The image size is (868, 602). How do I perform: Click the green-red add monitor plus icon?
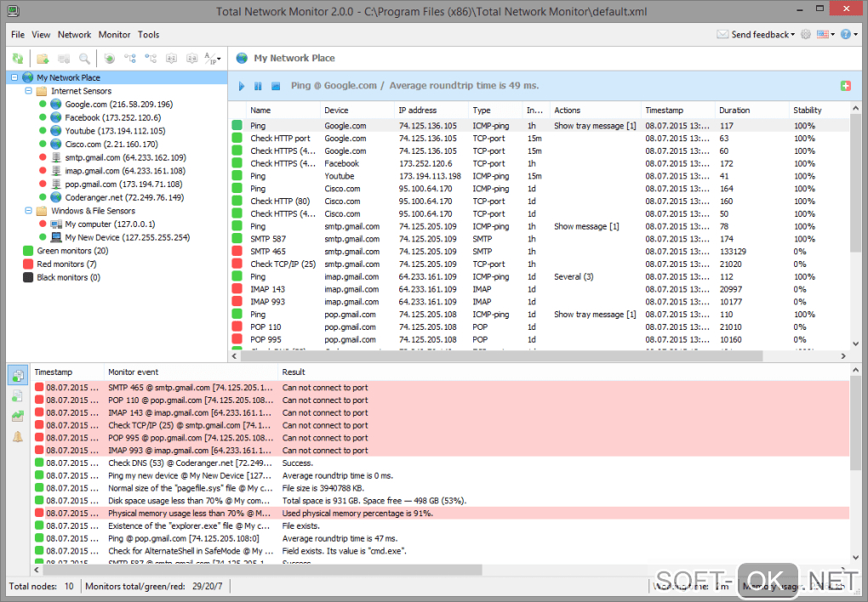click(845, 86)
